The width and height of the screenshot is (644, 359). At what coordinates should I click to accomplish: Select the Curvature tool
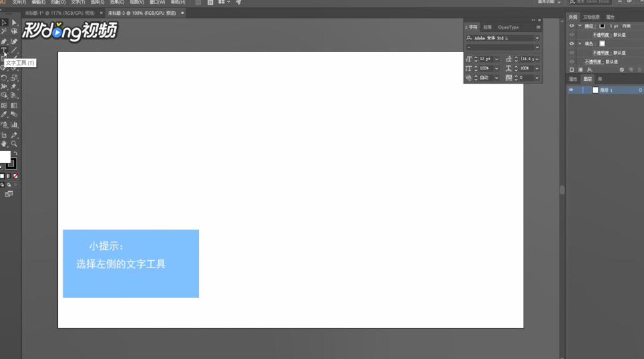click(14, 41)
